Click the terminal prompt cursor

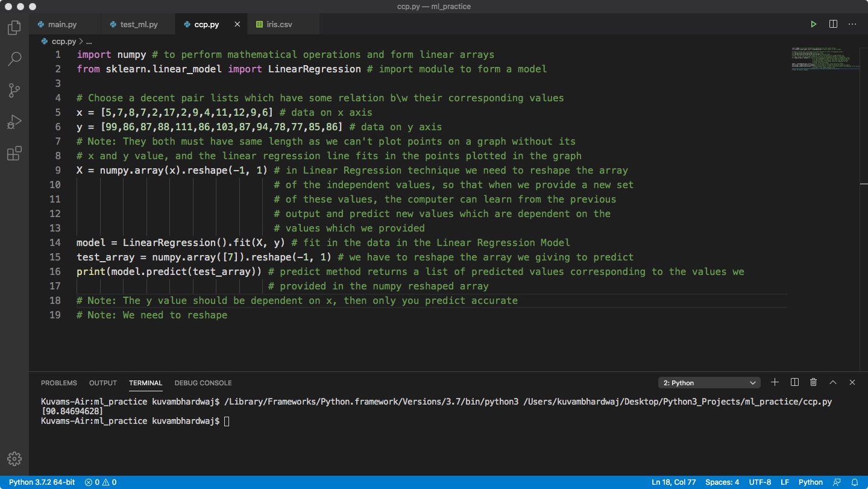point(227,421)
